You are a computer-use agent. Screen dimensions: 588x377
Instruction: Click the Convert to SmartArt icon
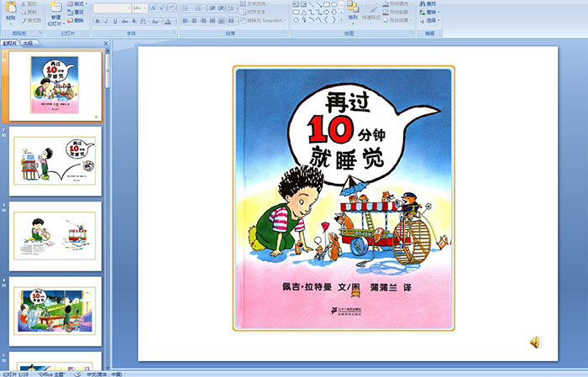click(x=243, y=20)
